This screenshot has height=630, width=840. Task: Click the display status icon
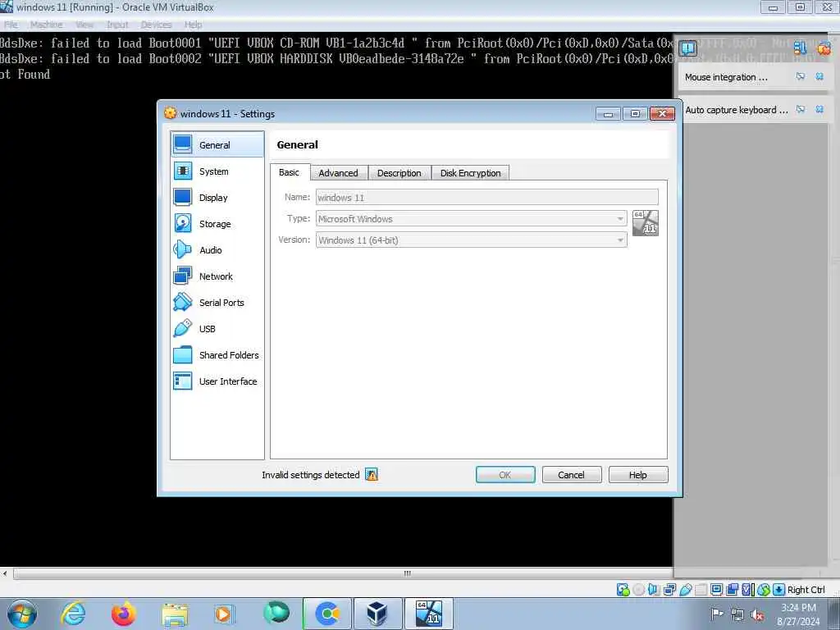[x=716, y=590]
